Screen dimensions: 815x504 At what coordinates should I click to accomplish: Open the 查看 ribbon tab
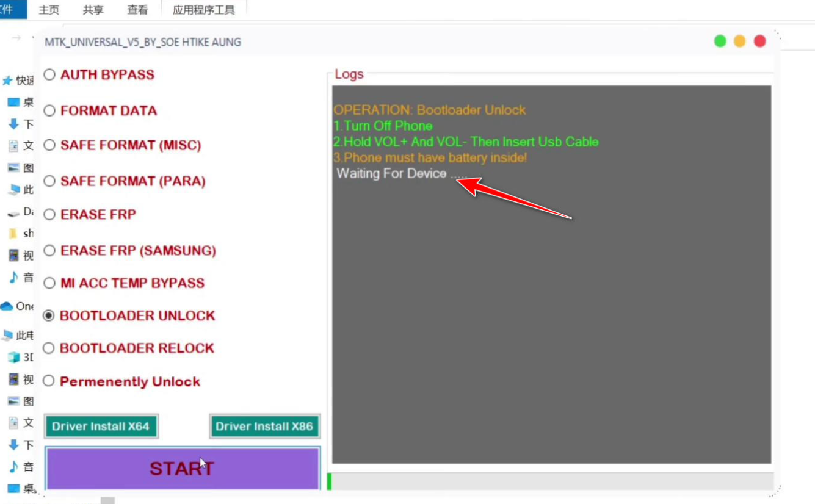click(x=137, y=10)
